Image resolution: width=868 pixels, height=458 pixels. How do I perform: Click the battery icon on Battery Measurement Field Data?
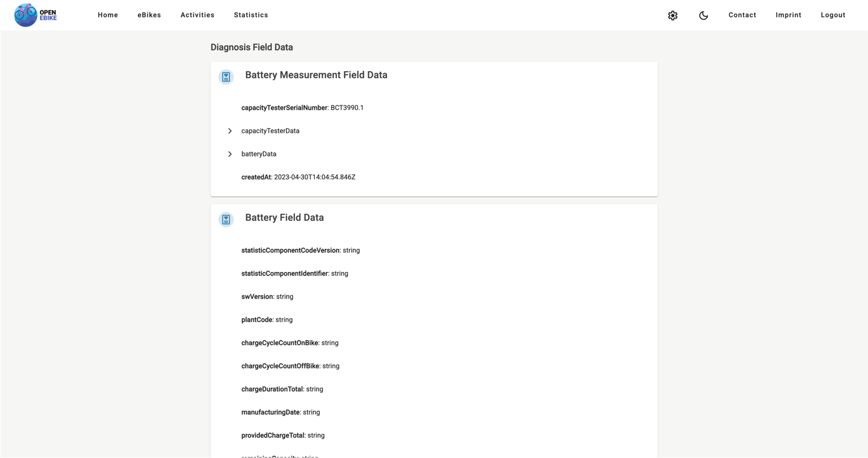tap(226, 77)
